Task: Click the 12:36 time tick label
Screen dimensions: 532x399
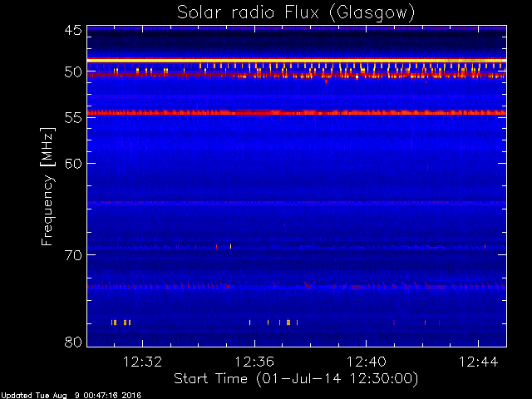Action: [x=254, y=362]
